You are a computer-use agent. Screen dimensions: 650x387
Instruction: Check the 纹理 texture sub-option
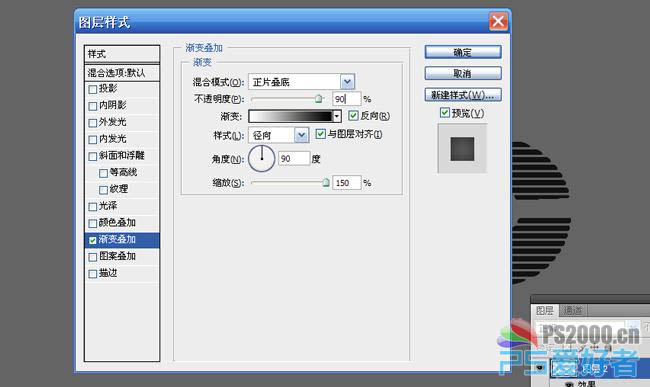[104, 190]
